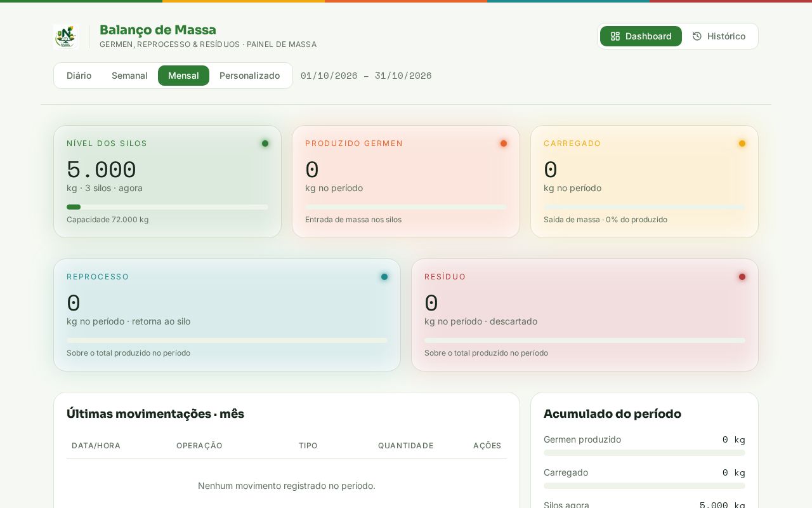This screenshot has height=508, width=812.
Task: Click the OPERAÇÃO column header
Action: pos(199,446)
